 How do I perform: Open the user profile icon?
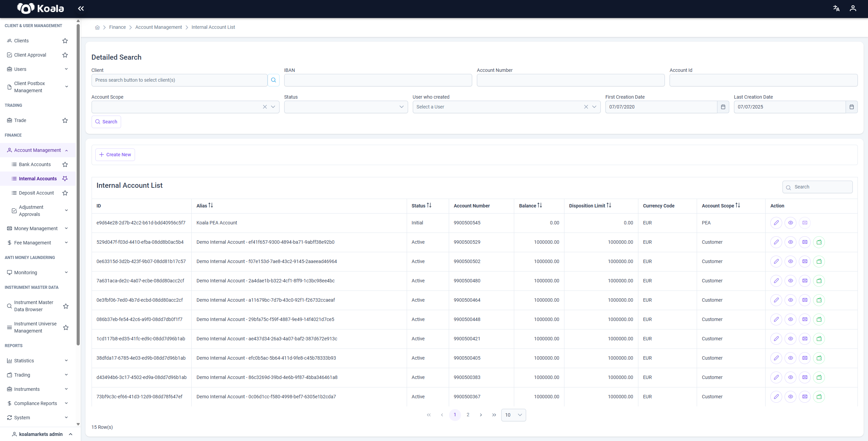(x=853, y=8)
